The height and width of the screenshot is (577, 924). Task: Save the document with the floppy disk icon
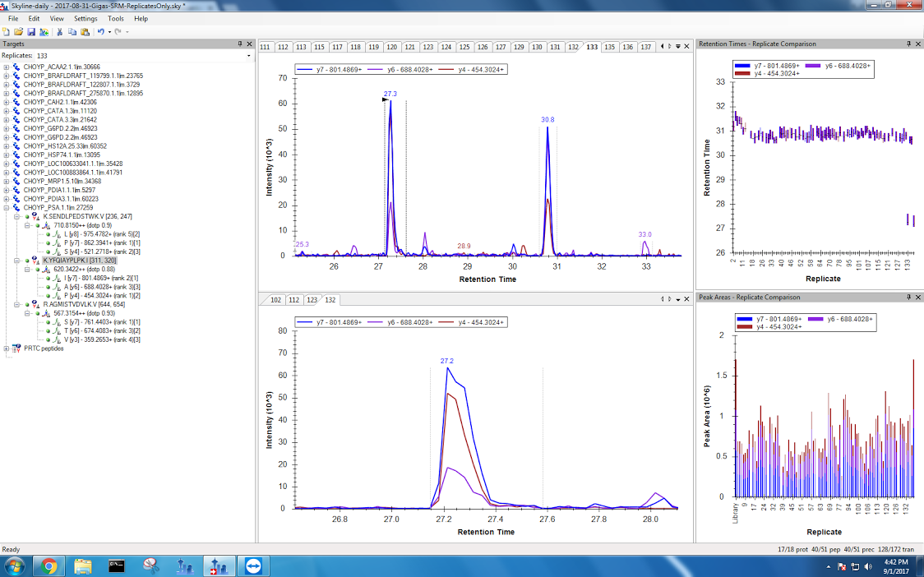tap(31, 31)
